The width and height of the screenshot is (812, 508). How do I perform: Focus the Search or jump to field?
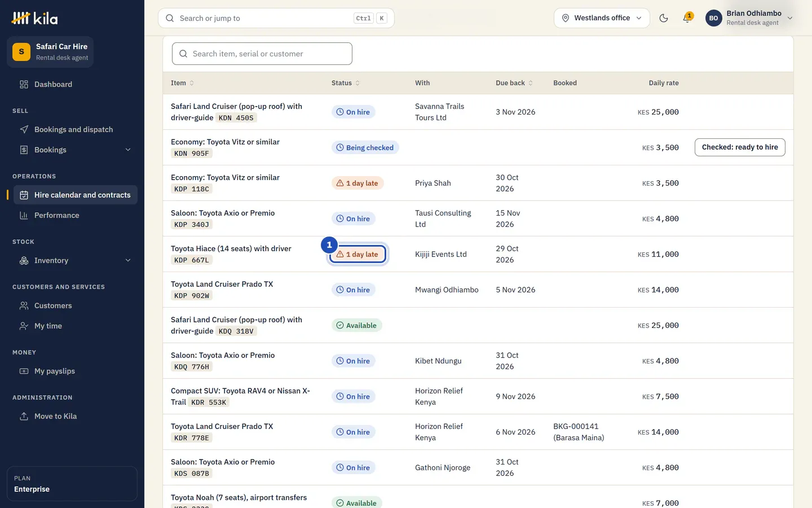pos(276,18)
